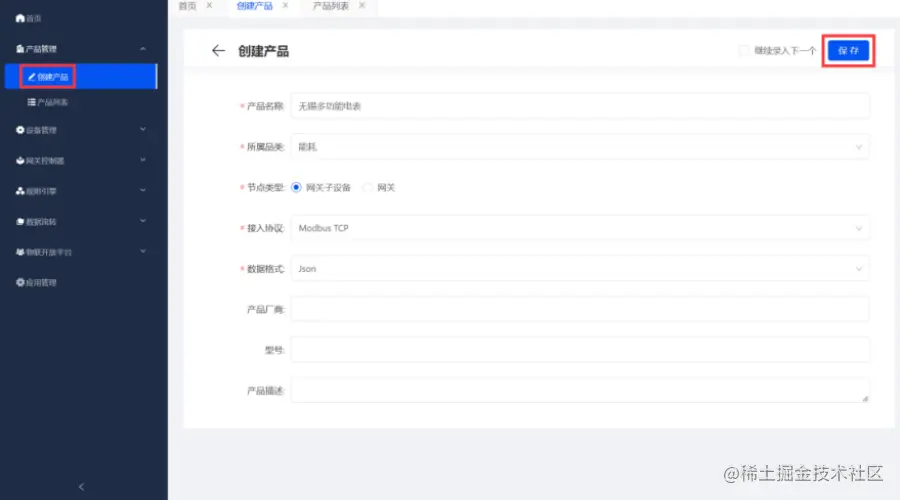This screenshot has height=500, width=900.
Task: Click the 产品管理 menu icon
Action: tap(20, 49)
